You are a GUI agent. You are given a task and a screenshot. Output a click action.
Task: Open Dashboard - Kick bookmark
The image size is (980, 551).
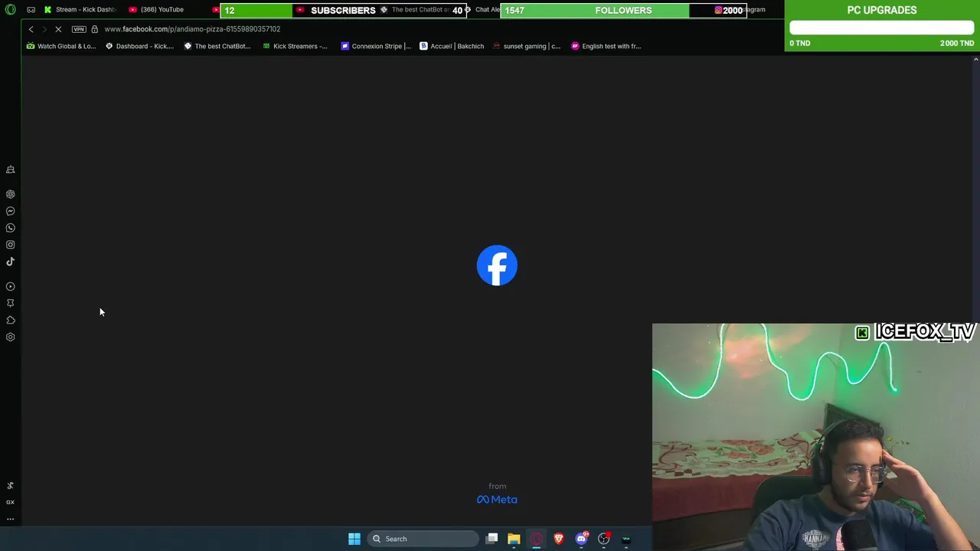[x=139, y=46]
